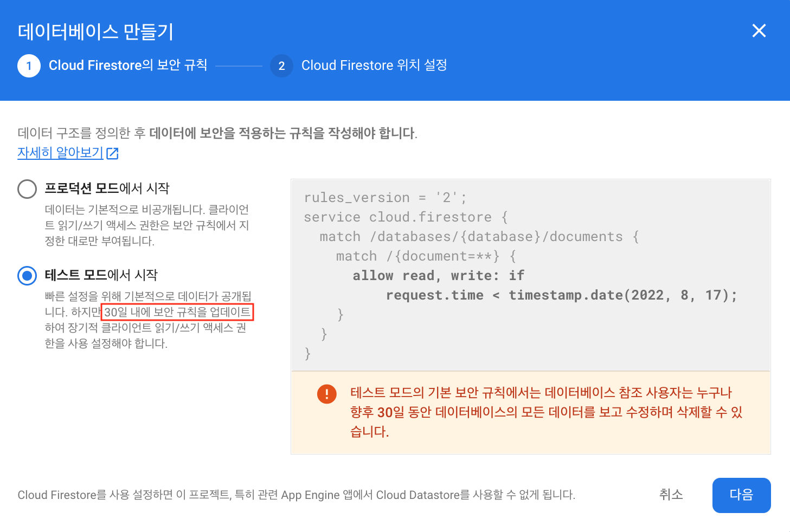Open the 자세히 알아보기 link
Viewport: 790px width, 532px height.
tap(60, 153)
